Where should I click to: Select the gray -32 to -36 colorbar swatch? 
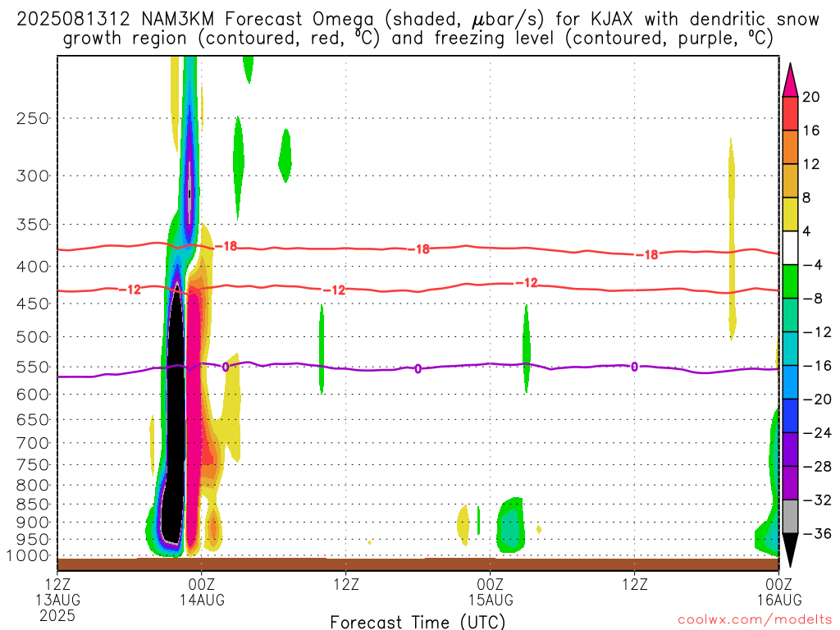tap(790, 517)
